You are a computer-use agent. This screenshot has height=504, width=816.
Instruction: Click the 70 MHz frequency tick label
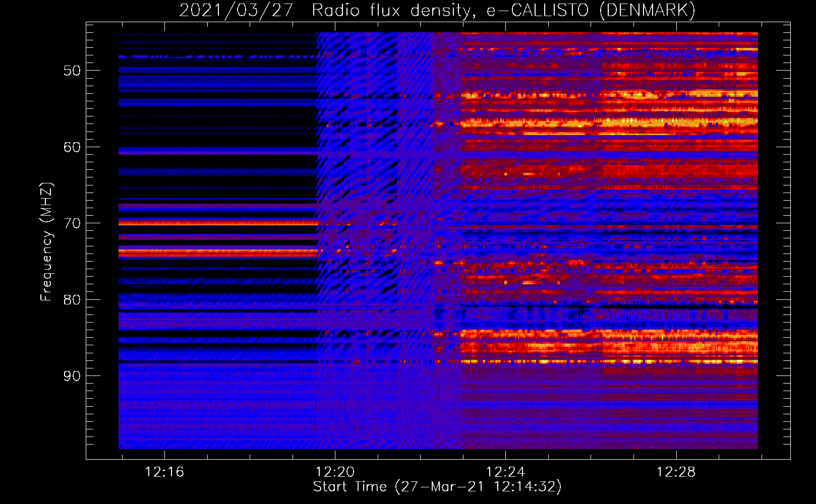point(72,223)
